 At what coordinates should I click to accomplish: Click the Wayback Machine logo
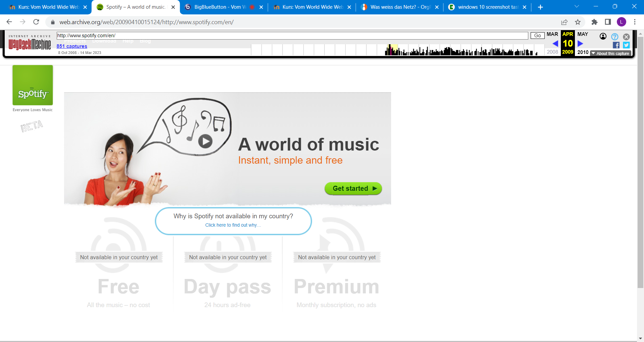[30, 43]
